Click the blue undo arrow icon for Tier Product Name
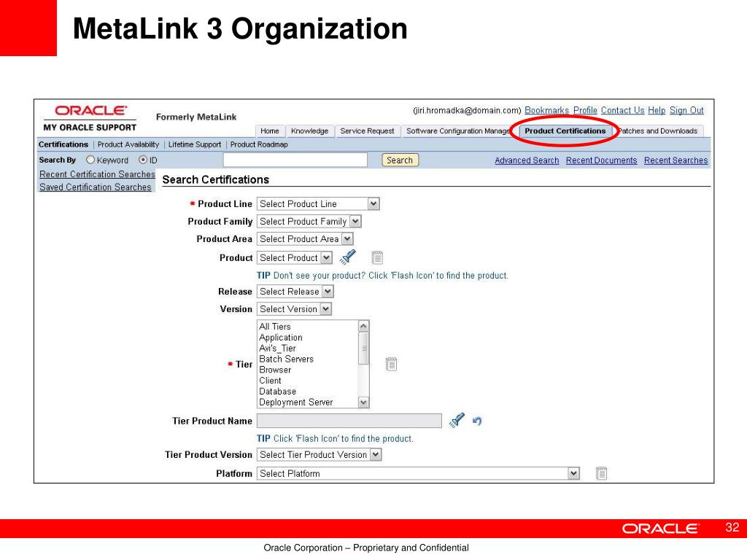 (477, 421)
